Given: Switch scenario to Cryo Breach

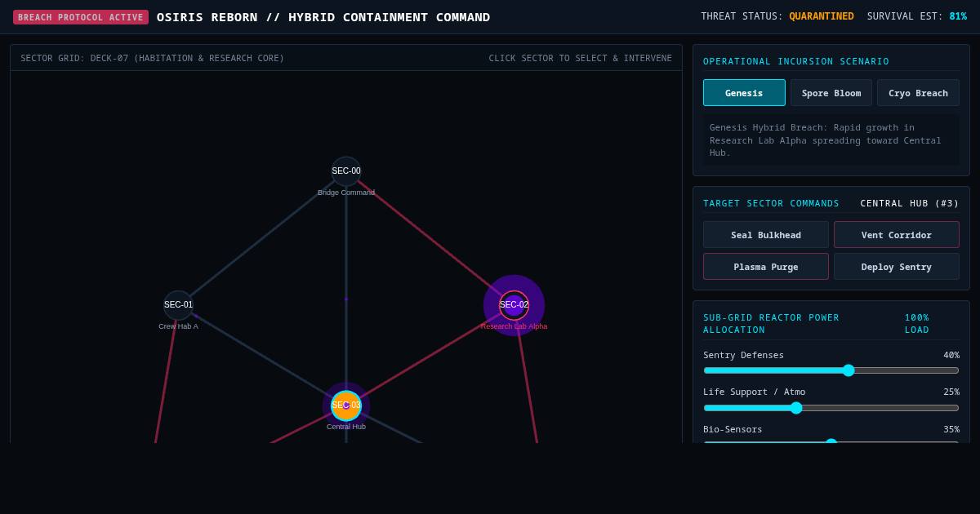Looking at the screenshot, I should 918,93.
